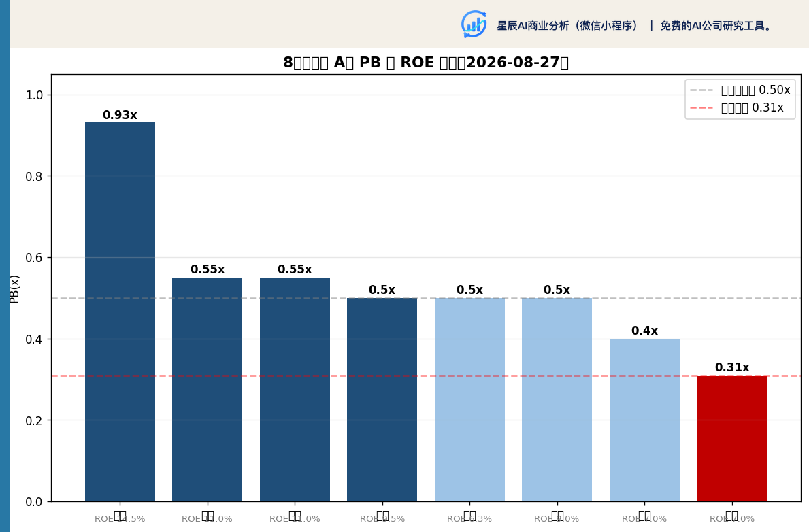Screen dimensions: 809x532
Task: Click the 星辰AI chart logo icon
Action: click(x=474, y=24)
